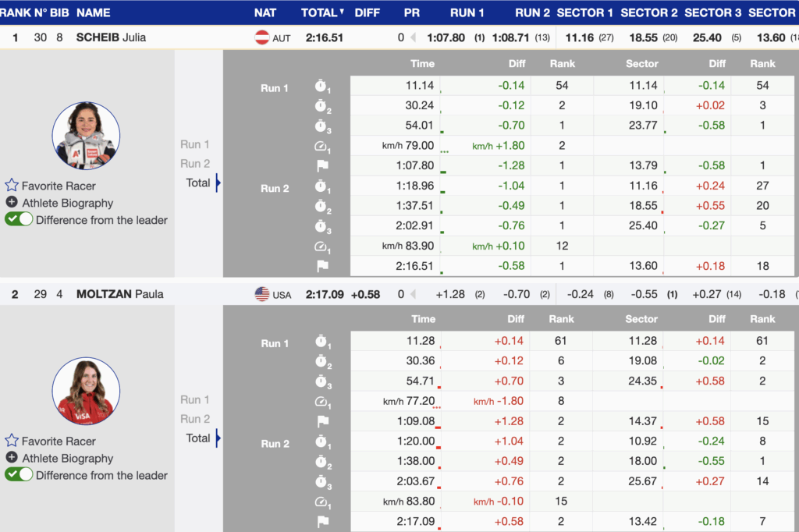Select Run 1 tab in Scheib's panel
799x532 pixels.
pyautogui.click(x=195, y=144)
